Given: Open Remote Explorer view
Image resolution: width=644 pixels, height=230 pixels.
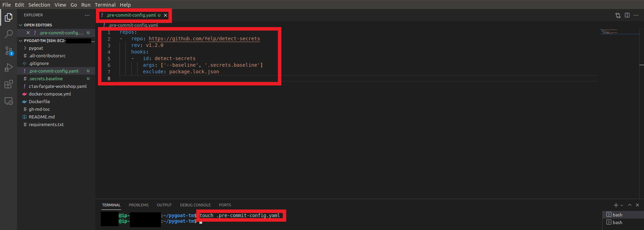Looking at the screenshot, I should (x=9, y=101).
